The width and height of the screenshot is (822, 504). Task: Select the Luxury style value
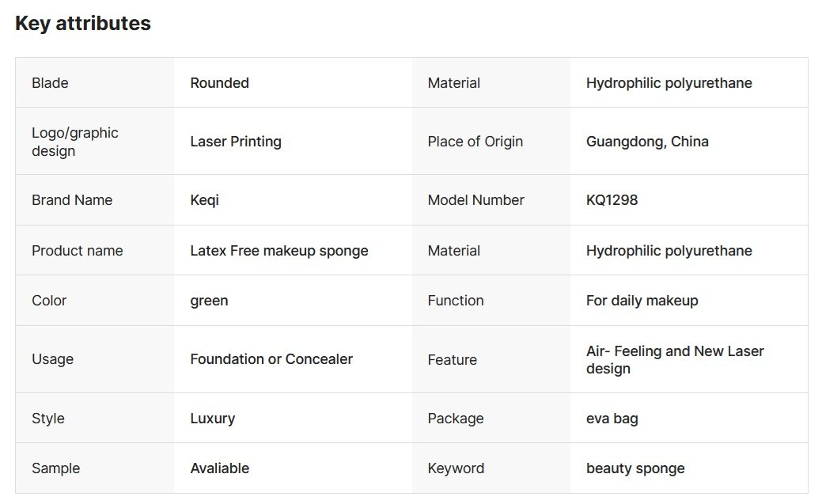pos(212,419)
